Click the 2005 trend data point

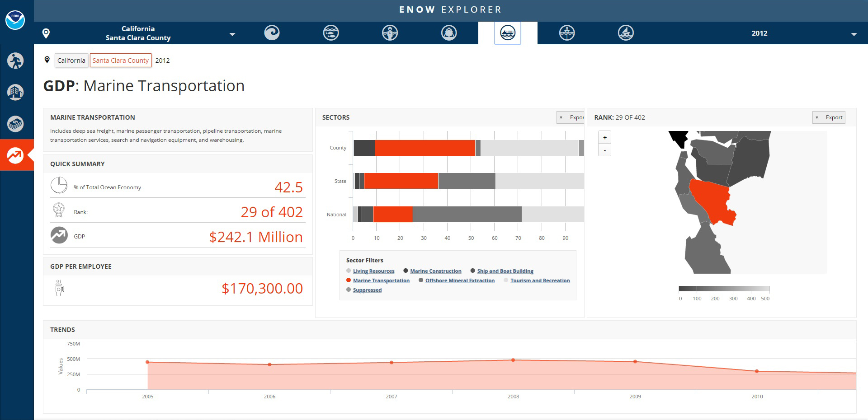click(148, 362)
